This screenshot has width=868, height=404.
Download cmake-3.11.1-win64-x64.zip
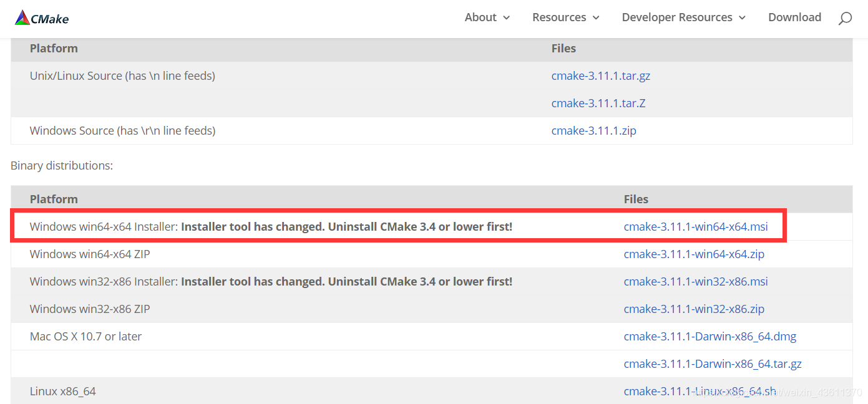[694, 254]
